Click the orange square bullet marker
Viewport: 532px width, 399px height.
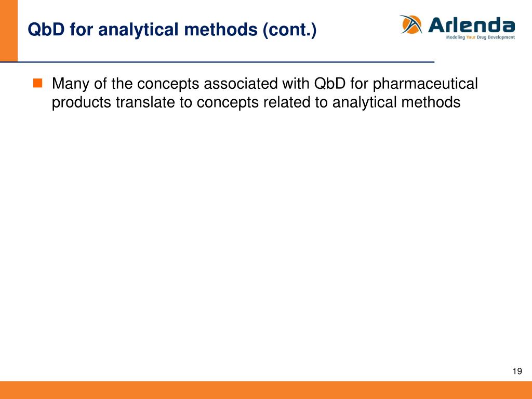[37, 83]
